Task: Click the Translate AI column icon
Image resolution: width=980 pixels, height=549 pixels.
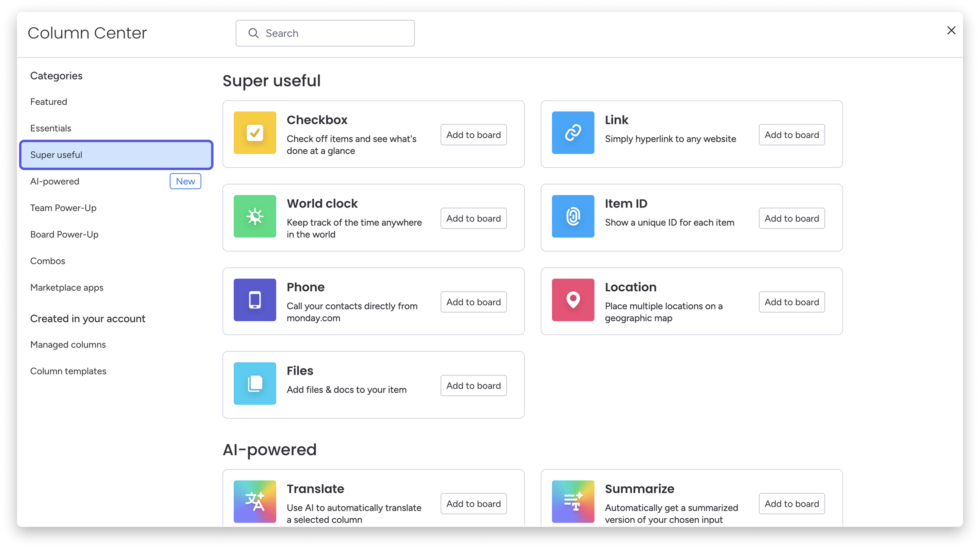Action: pyautogui.click(x=254, y=501)
